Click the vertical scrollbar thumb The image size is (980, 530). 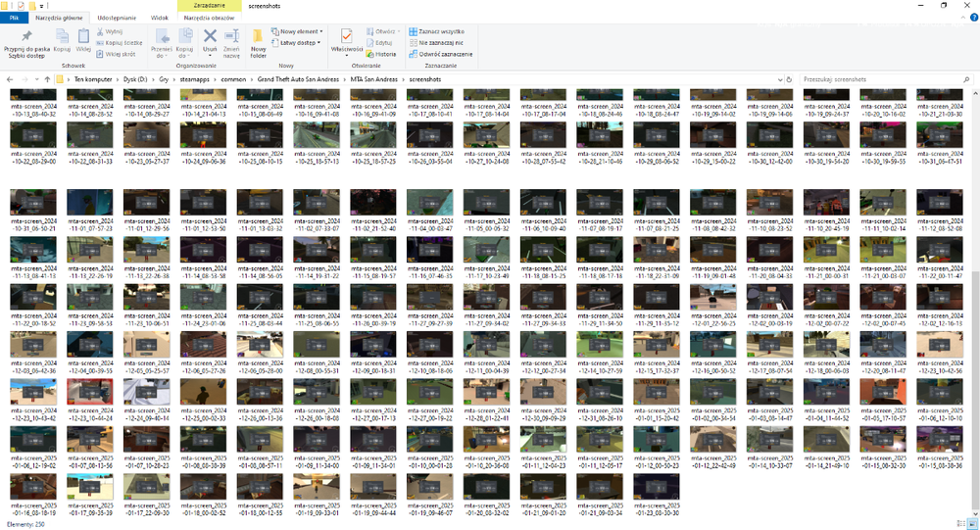976,388
